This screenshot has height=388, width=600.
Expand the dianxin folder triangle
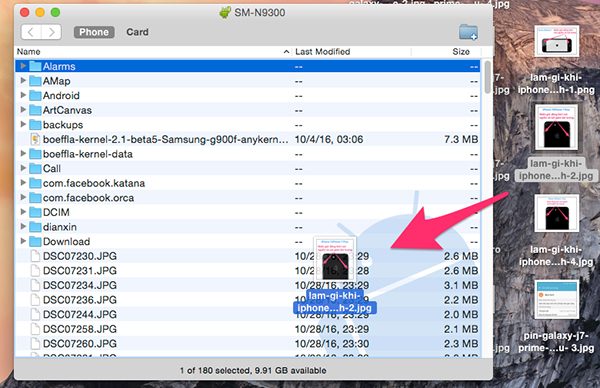[x=23, y=227]
